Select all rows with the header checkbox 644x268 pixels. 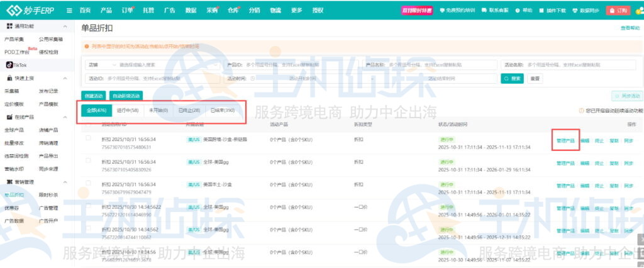(88, 124)
